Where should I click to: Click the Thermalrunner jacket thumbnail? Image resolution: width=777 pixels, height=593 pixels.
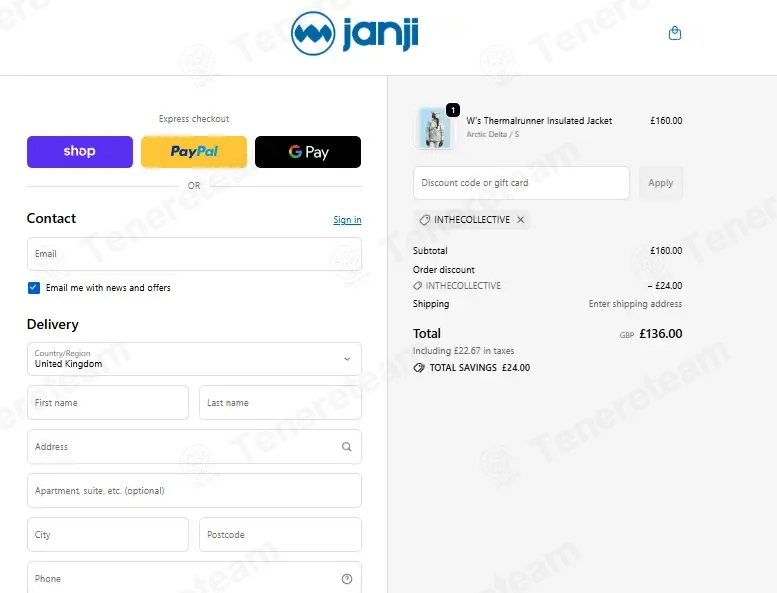(x=435, y=128)
